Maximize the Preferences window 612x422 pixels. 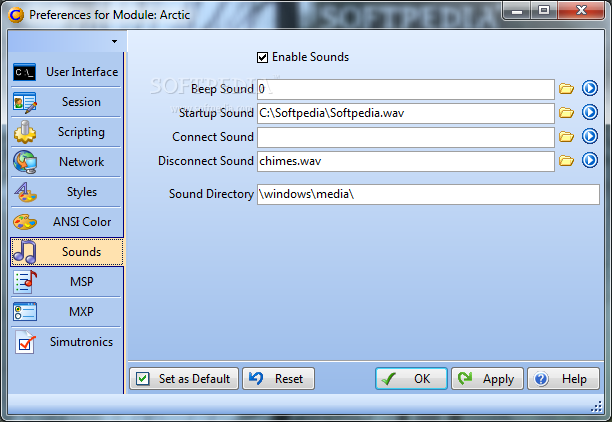pyautogui.click(x=544, y=11)
